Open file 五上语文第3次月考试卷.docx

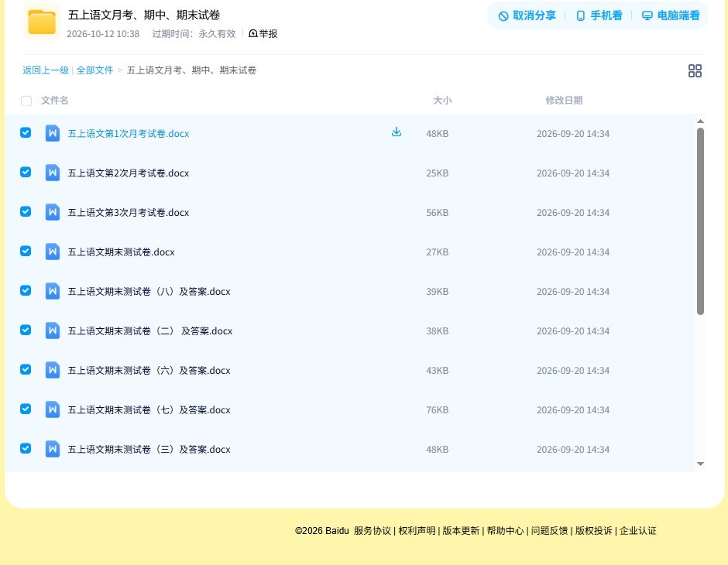[x=129, y=212]
